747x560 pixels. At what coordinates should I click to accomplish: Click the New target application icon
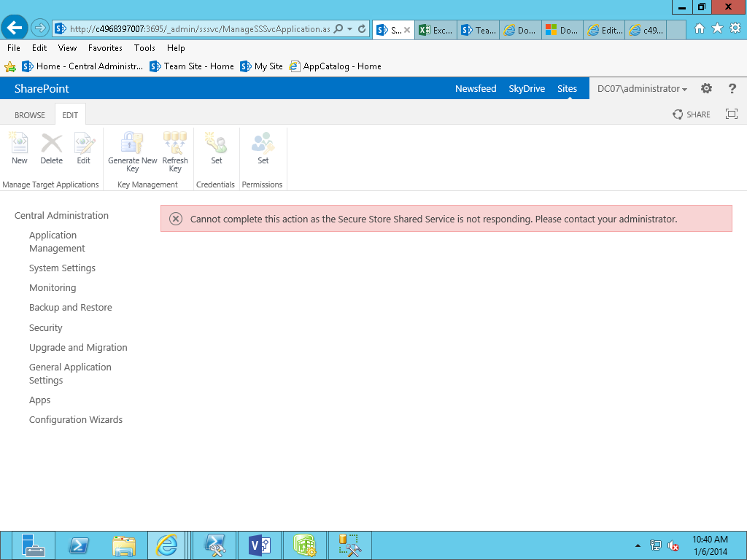point(19,143)
